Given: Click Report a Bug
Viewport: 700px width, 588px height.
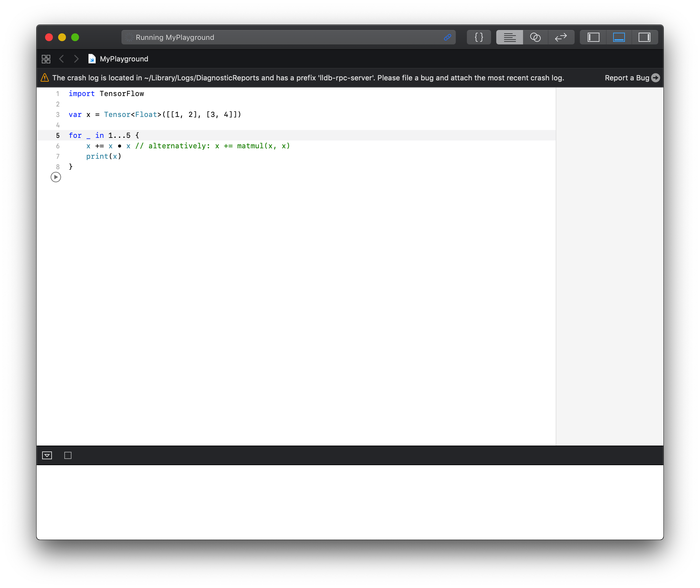Looking at the screenshot, I should [x=628, y=78].
